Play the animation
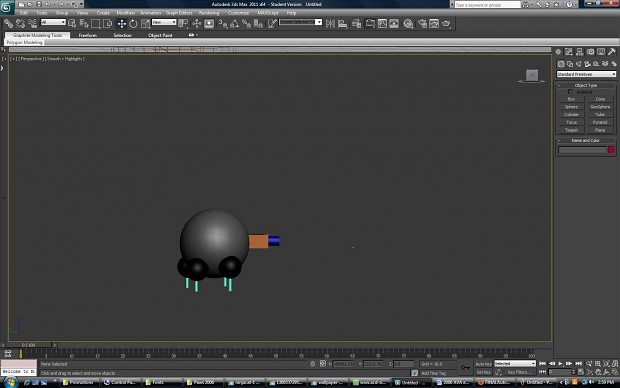620x388 pixels. (560, 363)
